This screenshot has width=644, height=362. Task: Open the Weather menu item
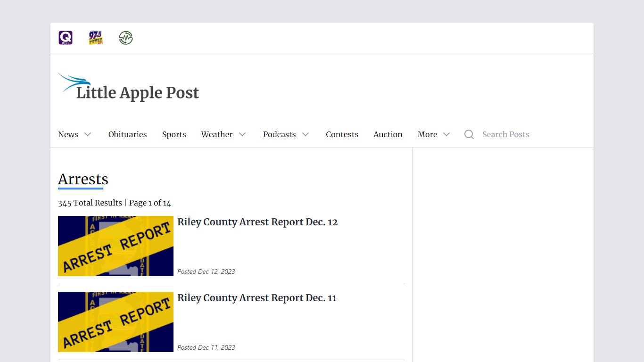click(217, 134)
